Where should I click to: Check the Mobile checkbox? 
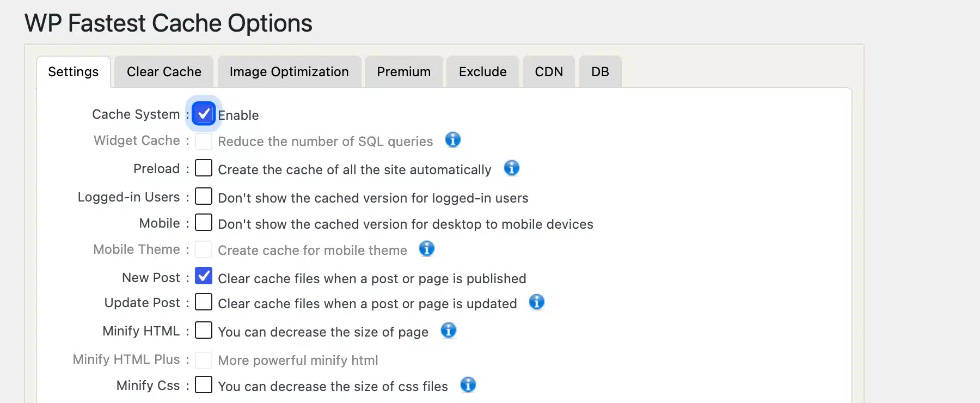tap(204, 222)
